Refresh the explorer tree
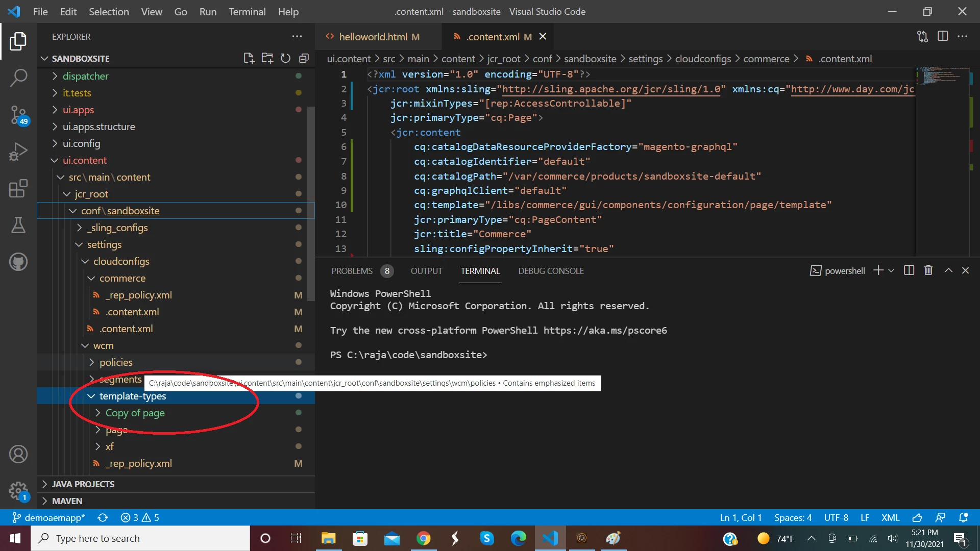The image size is (980, 551). point(285,58)
